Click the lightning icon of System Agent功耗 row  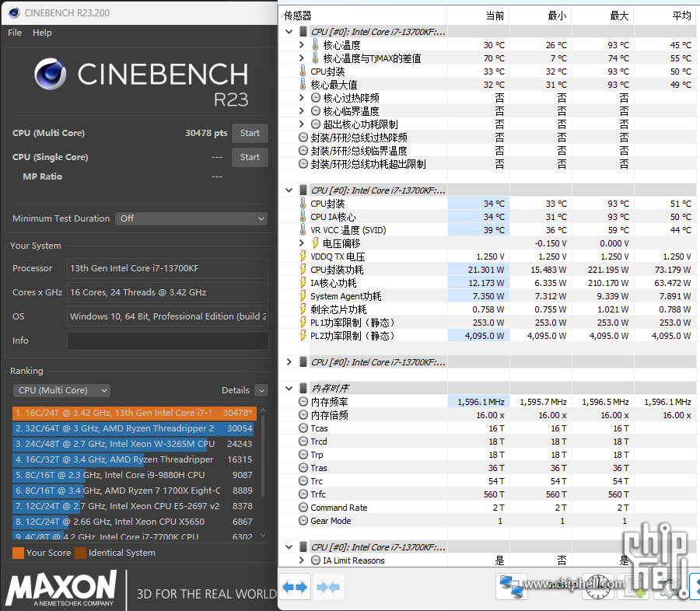(303, 296)
